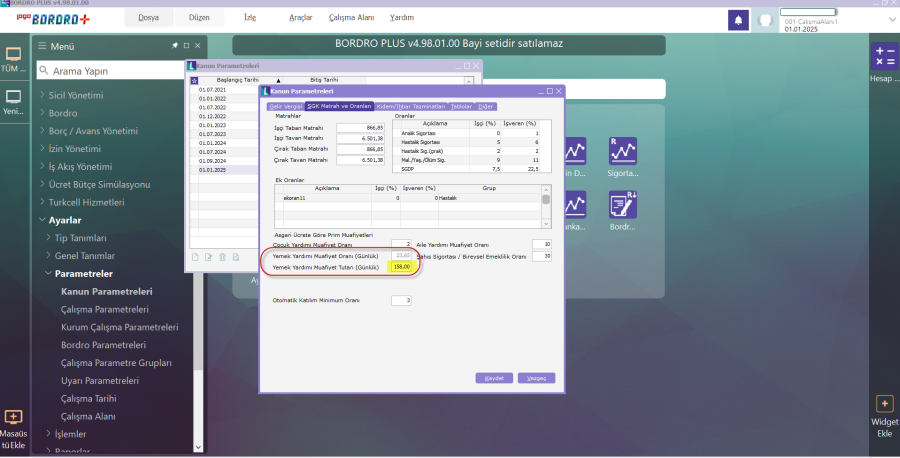Click Otomatik Katılım Minimum Oranı field
Image resolution: width=900 pixels, height=458 pixels.
click(x=401, y=300)
